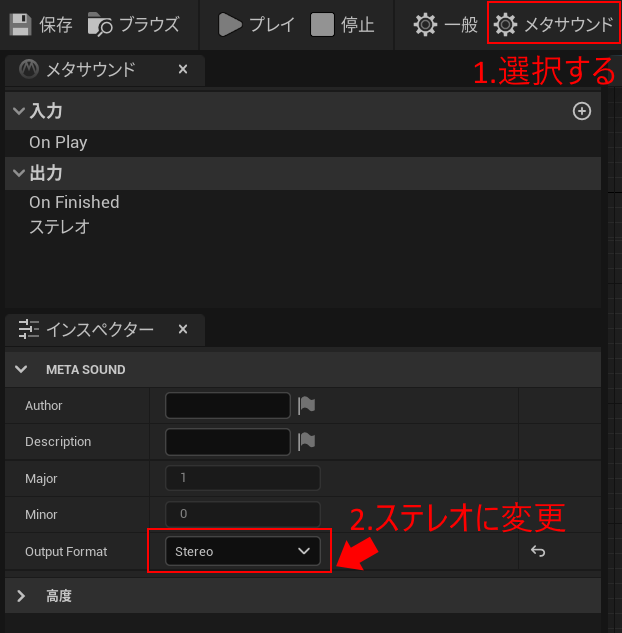Open the Output Format Stereo dropdown
Image resolution: width=622 pixels, height=633 pixels.
click(243, 551)
